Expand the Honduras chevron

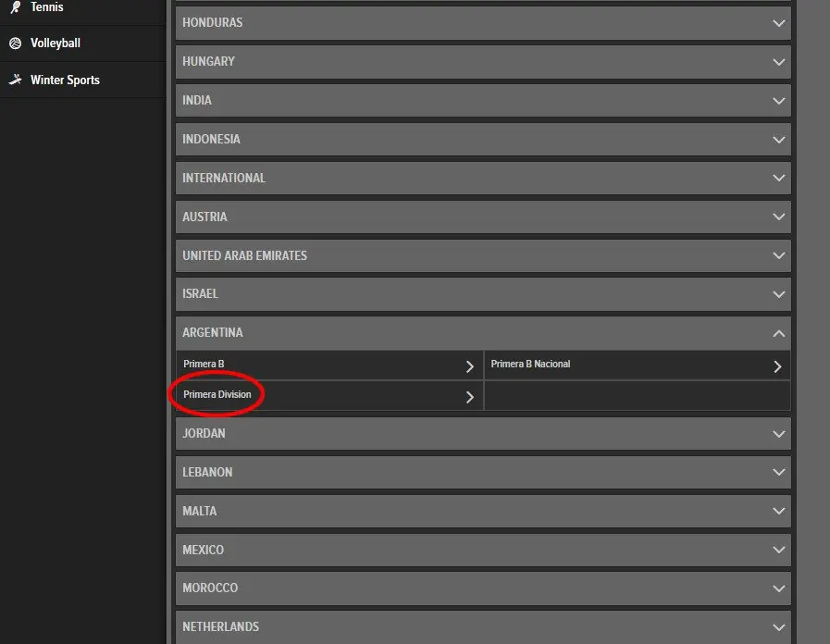[x=779, y=23]
